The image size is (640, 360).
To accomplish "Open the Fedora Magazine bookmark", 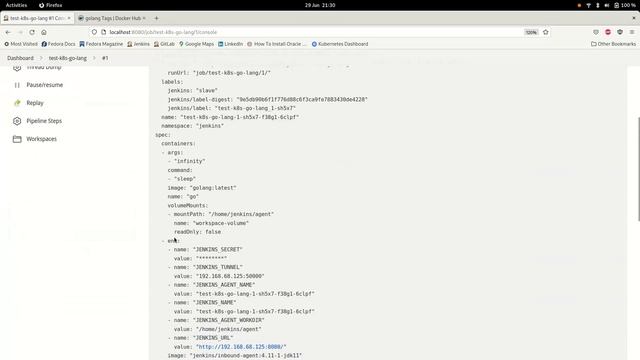I will pos(101,44).
